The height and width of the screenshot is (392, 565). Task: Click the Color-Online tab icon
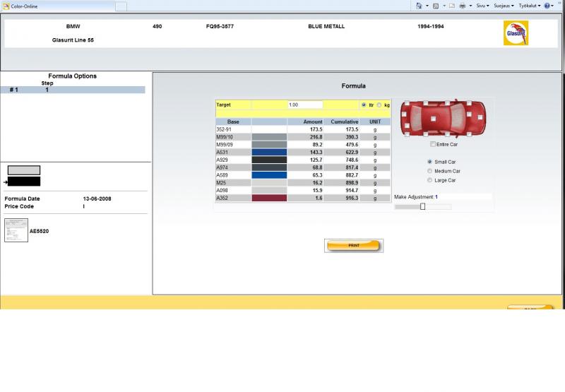pyautogui.click(x=6, y=6)
